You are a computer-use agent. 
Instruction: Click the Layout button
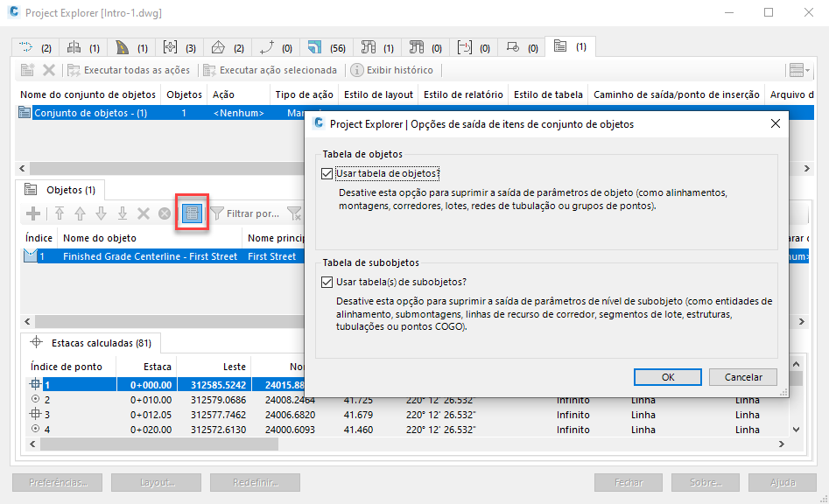coord(156,482)
